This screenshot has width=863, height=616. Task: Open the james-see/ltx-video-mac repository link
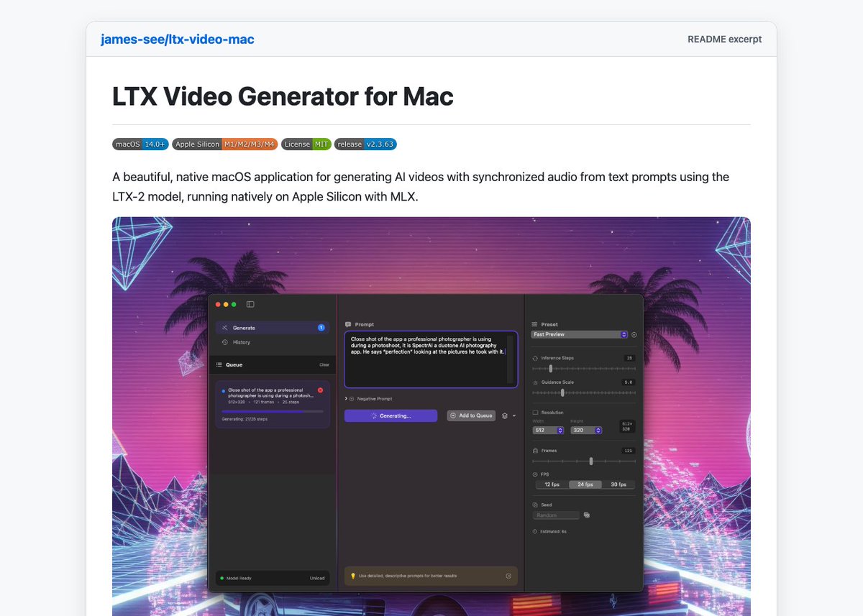(178, 39)
